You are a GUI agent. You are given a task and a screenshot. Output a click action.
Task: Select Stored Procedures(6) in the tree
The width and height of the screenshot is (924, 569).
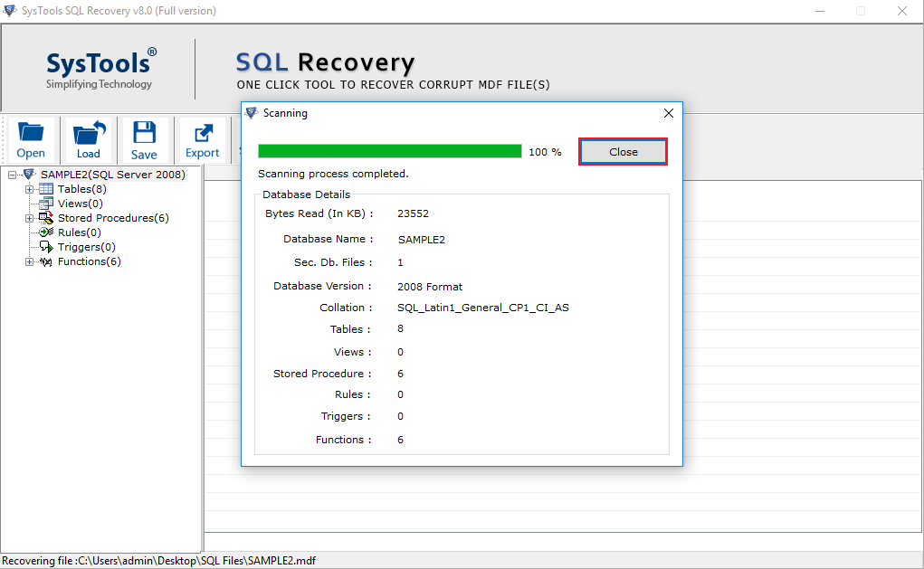pyautogui.click(x=113, y=218)
